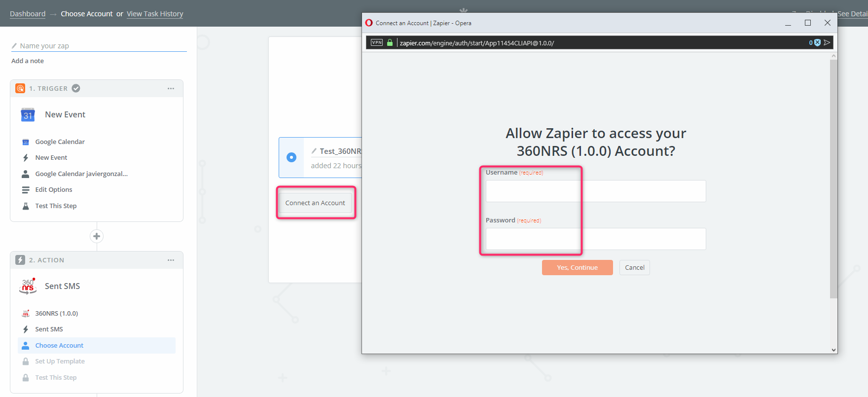868x397 pixels.
Task: Click the VPN badge in address bar
Action: 377,43
